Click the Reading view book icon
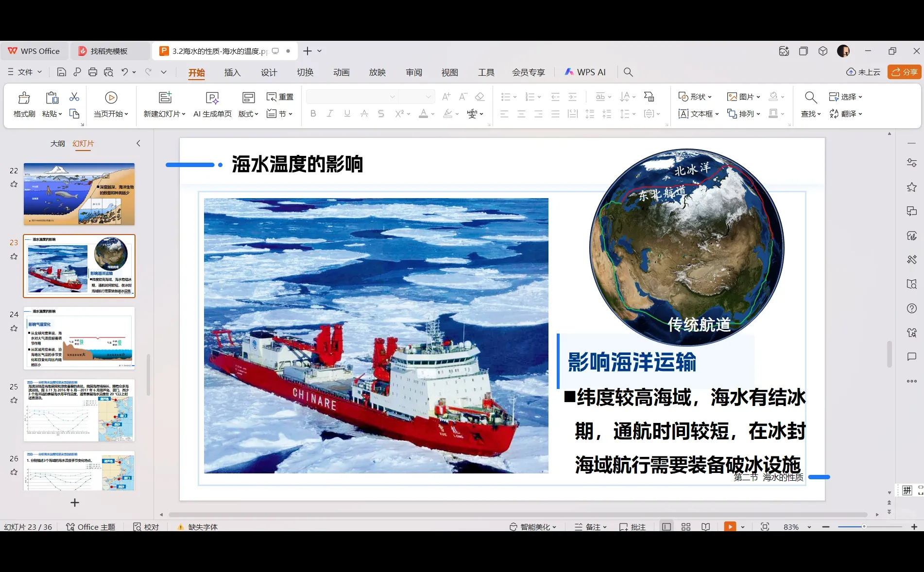The width and height of the screenshot is (924, 572). click(706, 527)
